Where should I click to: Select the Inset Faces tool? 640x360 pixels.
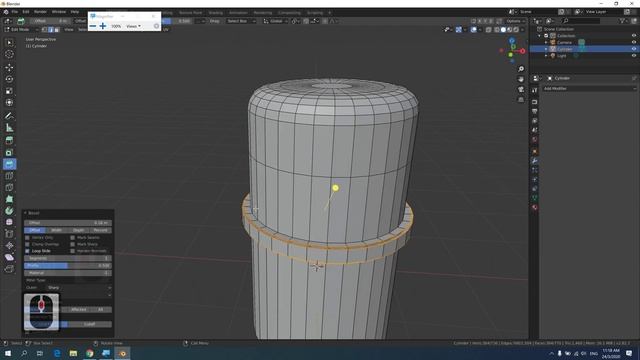[9, 152]
